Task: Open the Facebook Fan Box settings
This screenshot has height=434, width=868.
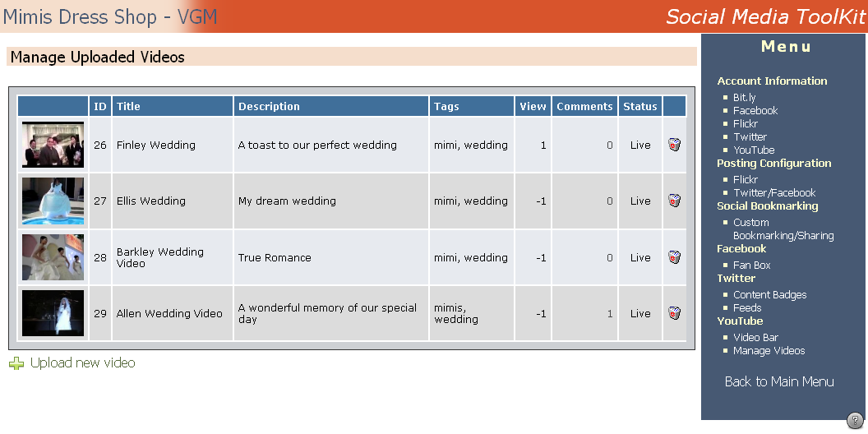Action: 751,265
